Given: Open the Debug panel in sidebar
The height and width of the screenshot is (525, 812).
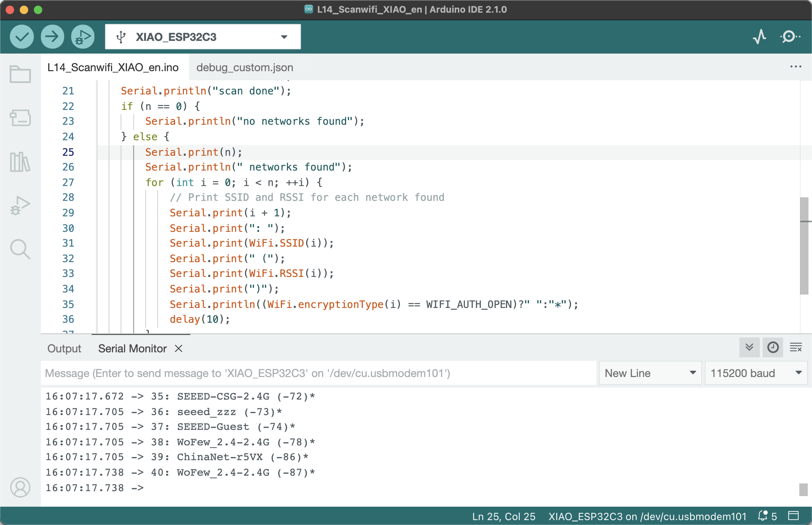Looking at the screenshot, I should pyautogui.click(x=20, y=206).
